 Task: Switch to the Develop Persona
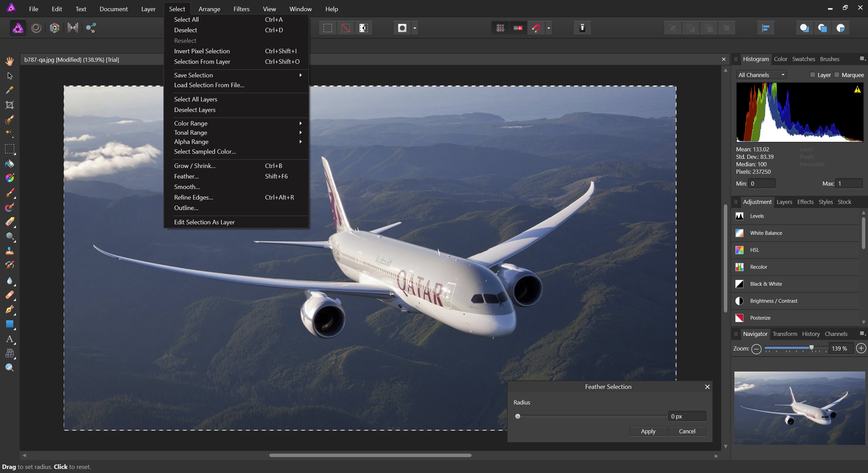[54, 28]
